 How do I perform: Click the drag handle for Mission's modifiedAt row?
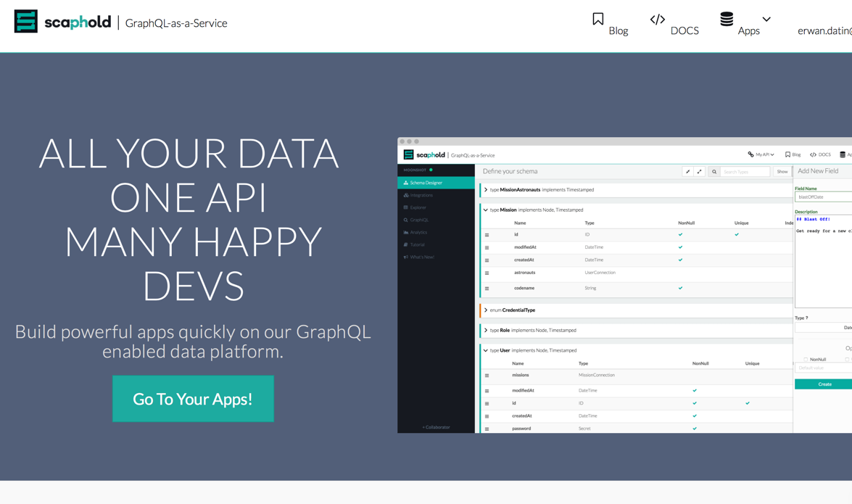487,247
